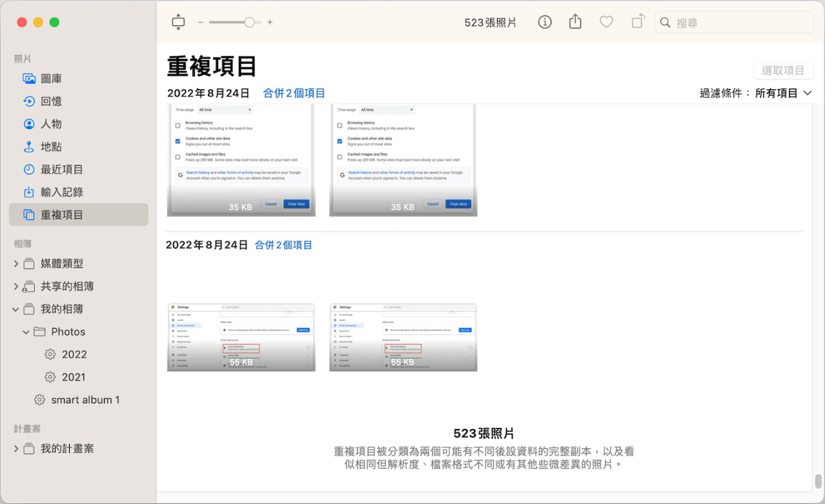The height and width of the screenshot is (504, 825).
Task: Collapse the Photos folder chevron
Action: click(x=26, y=332)
